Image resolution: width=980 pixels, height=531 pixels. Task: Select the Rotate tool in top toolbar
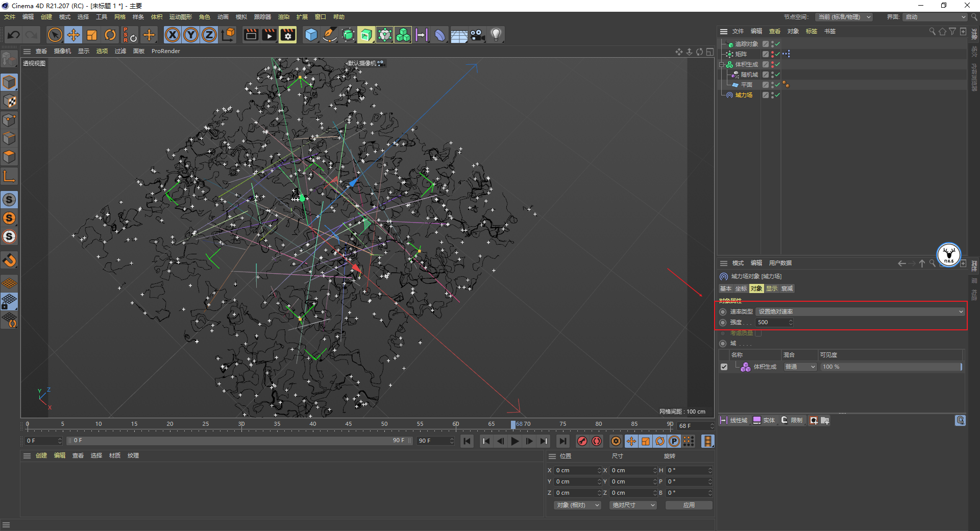click(110, 35)
